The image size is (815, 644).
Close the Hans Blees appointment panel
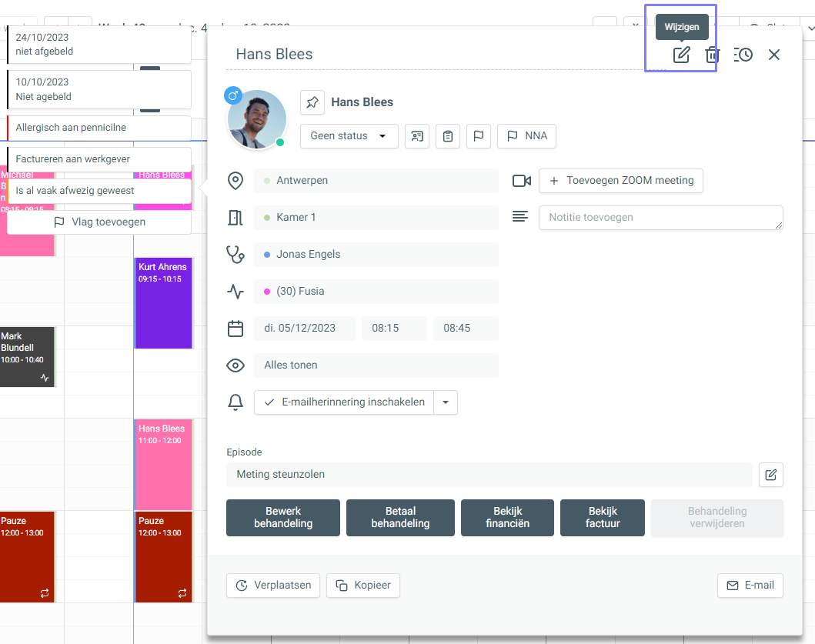(774, 55)
